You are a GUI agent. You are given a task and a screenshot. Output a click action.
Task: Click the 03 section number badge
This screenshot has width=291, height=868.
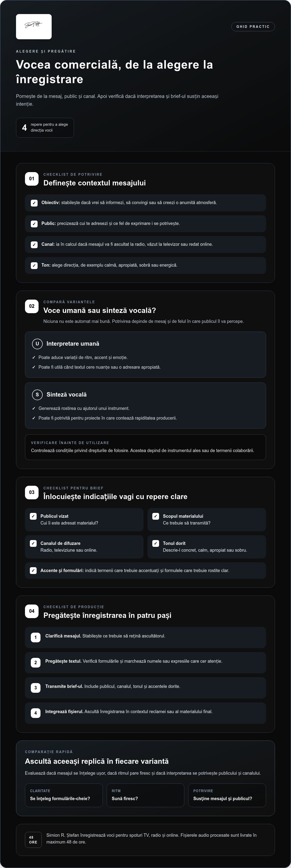click(32, 492)
